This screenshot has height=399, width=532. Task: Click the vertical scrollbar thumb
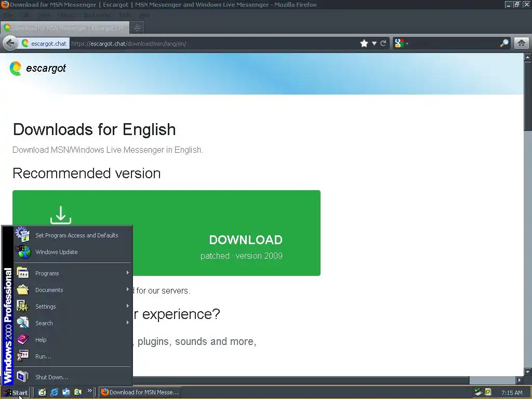(528, 96)
